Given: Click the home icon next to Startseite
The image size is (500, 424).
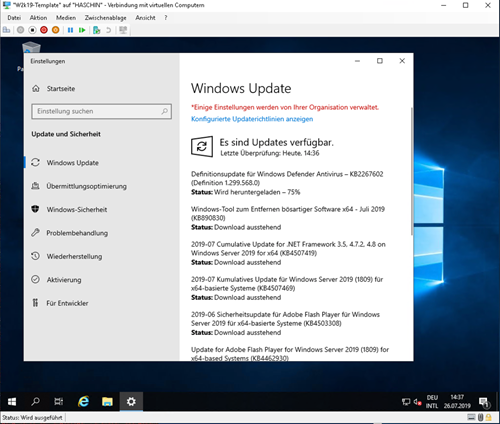Looking at the screenshot, I should tap(36, 89).
